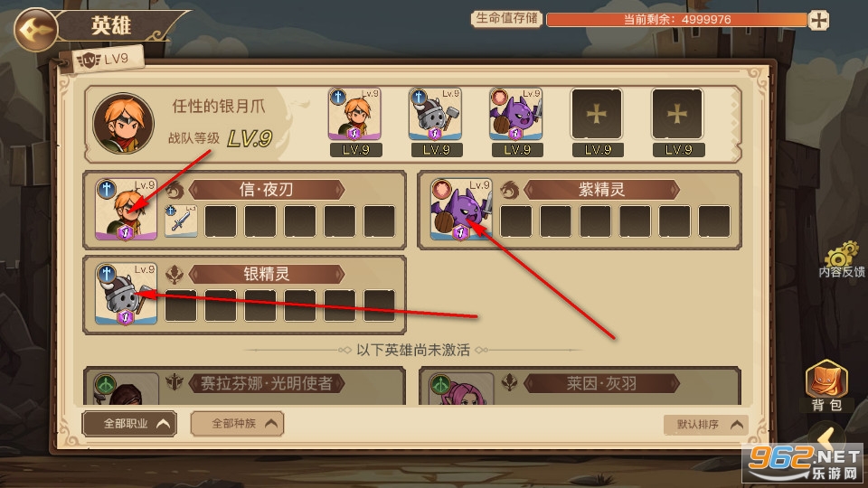This screenshot has width=868, height=488.
Task: Click the first empty team slot with plus
Action: coord(597,115)
